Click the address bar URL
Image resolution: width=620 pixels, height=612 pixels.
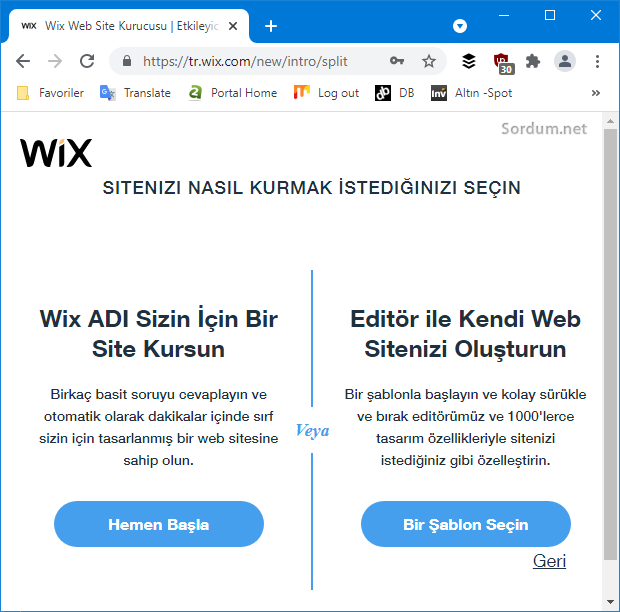click(x=245, y=61)
